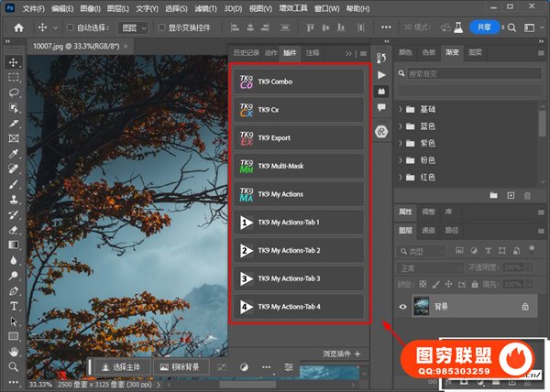Screen dimensions: 550x392
Task: Activate the Zoom magnifier tool
Action: 14,365
